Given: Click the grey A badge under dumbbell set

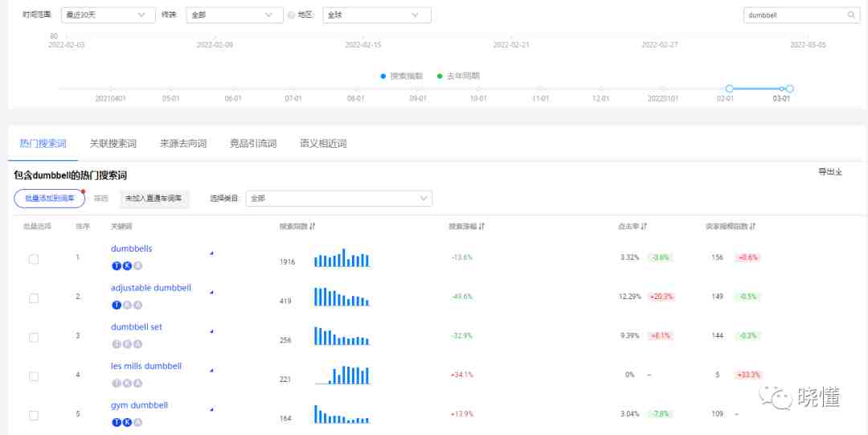Looking at the screenshot, I should [x=138, y=344].
